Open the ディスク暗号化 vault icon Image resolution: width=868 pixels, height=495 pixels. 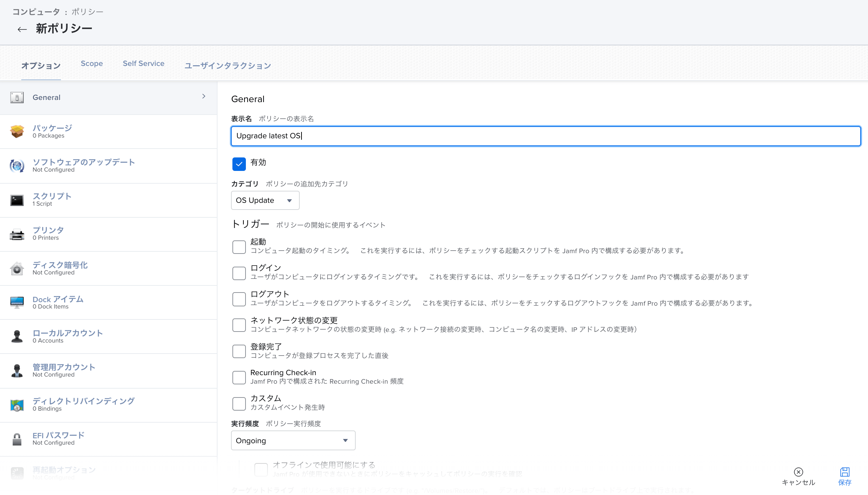[x=17, y=268]
